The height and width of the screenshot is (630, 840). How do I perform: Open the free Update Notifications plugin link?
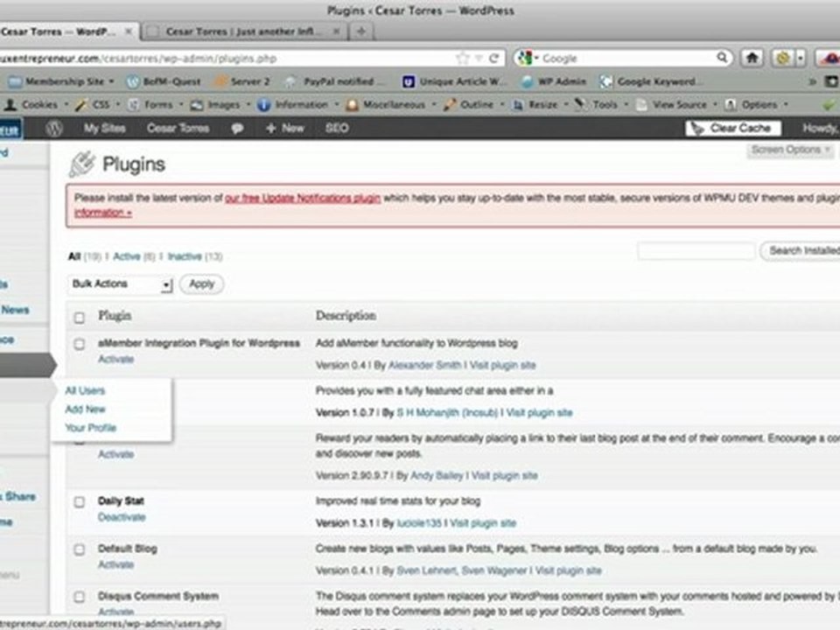coord(303,199)
